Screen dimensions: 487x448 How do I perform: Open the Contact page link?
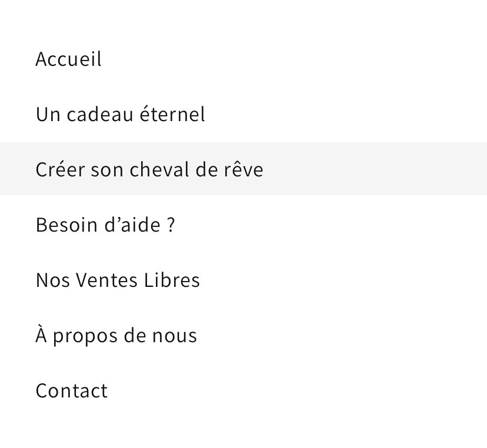point(71,390)
